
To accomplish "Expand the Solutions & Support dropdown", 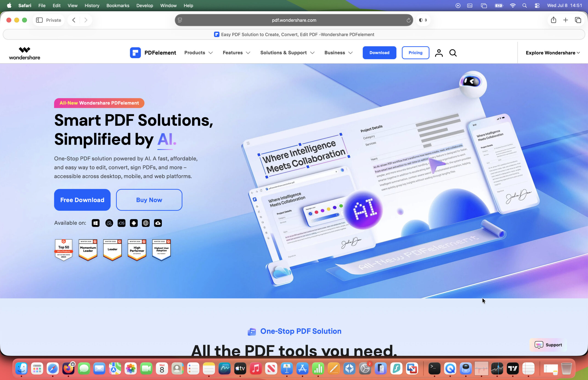I will coord(287,53).
